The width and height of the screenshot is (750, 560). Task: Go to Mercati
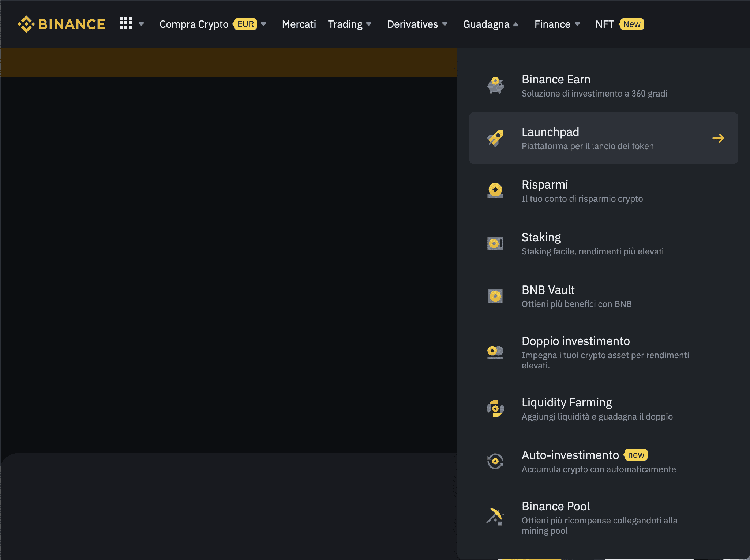tap(299, 24)
